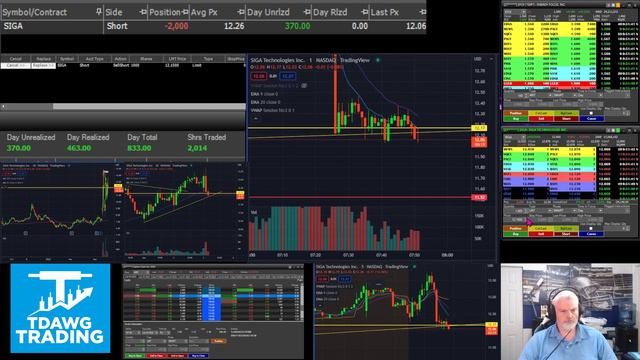Viewport: 640px width, 360px height.
Task: Click Max Display Qty stepper in lower Level 2
Action: click(627, 229)
